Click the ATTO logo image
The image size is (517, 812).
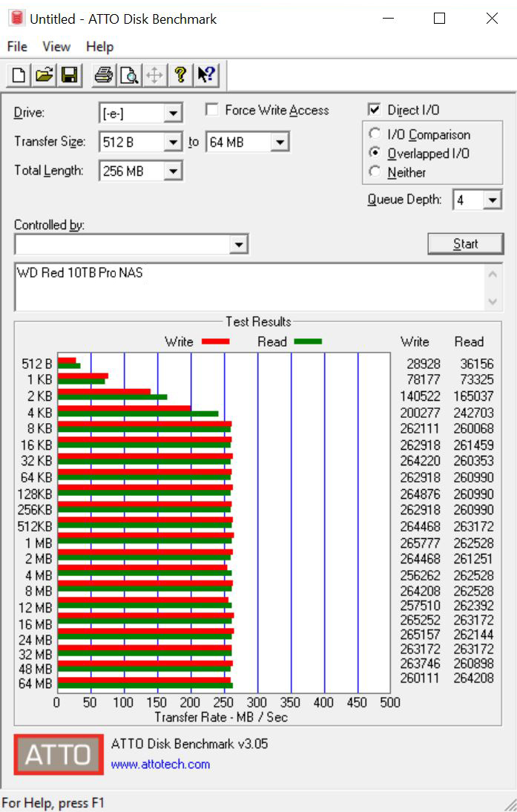59,754
